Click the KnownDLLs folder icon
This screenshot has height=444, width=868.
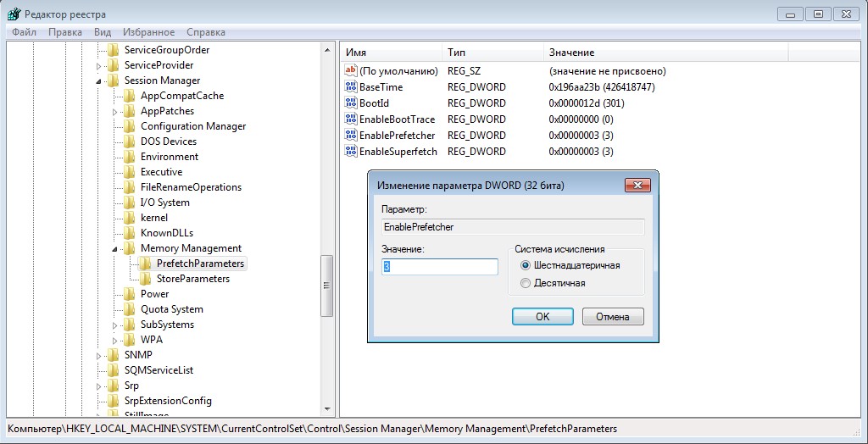pos(129,233)
